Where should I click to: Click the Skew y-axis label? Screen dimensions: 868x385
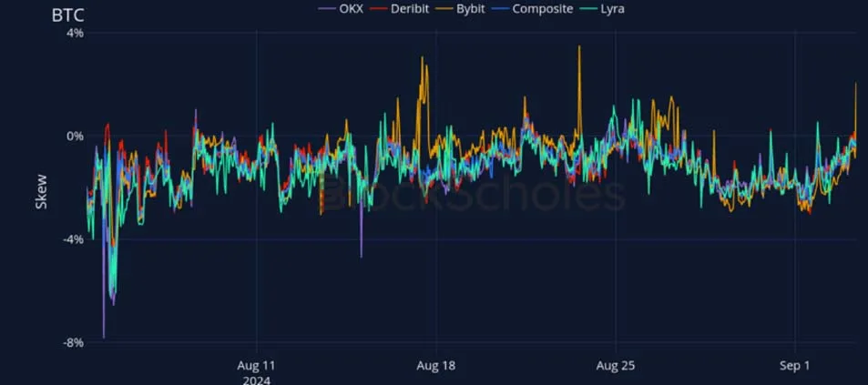coord(41,192)
